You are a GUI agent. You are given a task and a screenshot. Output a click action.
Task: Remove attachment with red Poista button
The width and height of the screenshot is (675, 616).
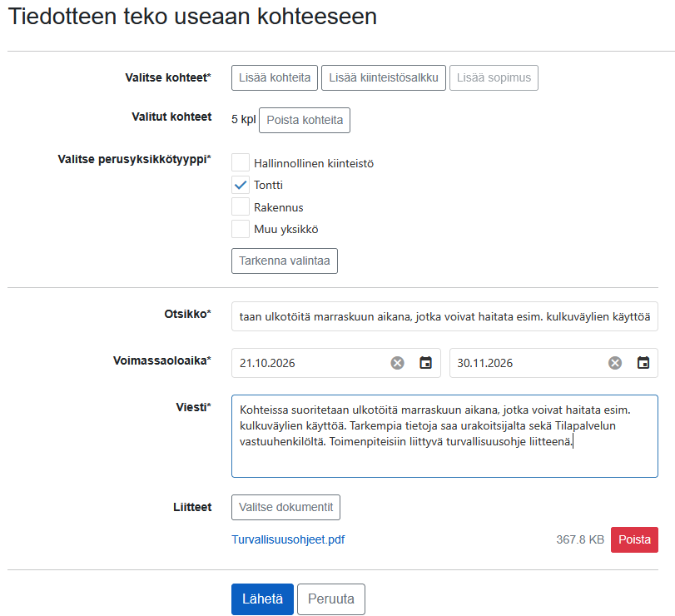(x=634, y=539)
